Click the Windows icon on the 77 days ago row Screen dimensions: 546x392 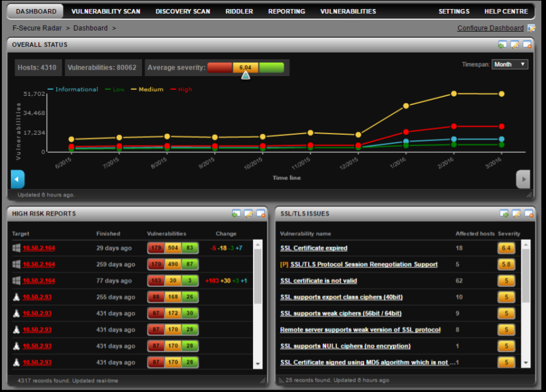coord(16,281)
